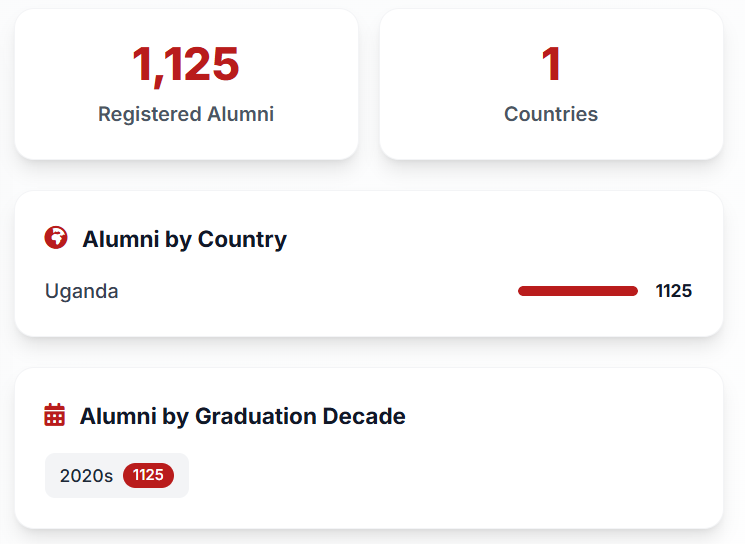Click the calendar icon beside Graduation Decade
This screenshot has width=745, height=544.
coord(55,415)
